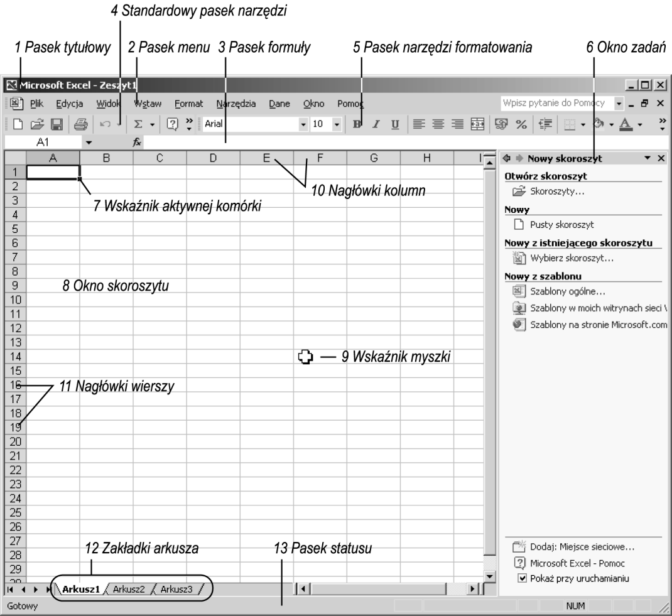Click the Fill Color bucket icon

(599, 124)
